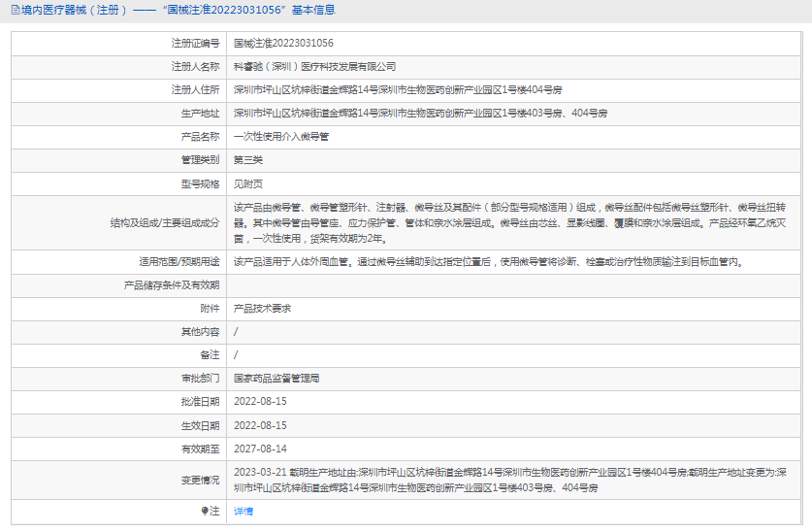Viewport: 812px width, 532px height.
Task: Click the slash value in 其他内容 row
Action: coord(236,331)
